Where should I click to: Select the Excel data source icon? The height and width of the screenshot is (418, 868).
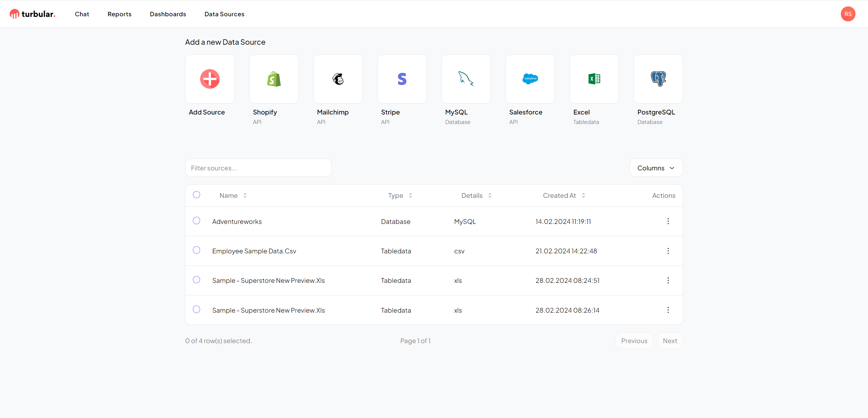(594, 79)
